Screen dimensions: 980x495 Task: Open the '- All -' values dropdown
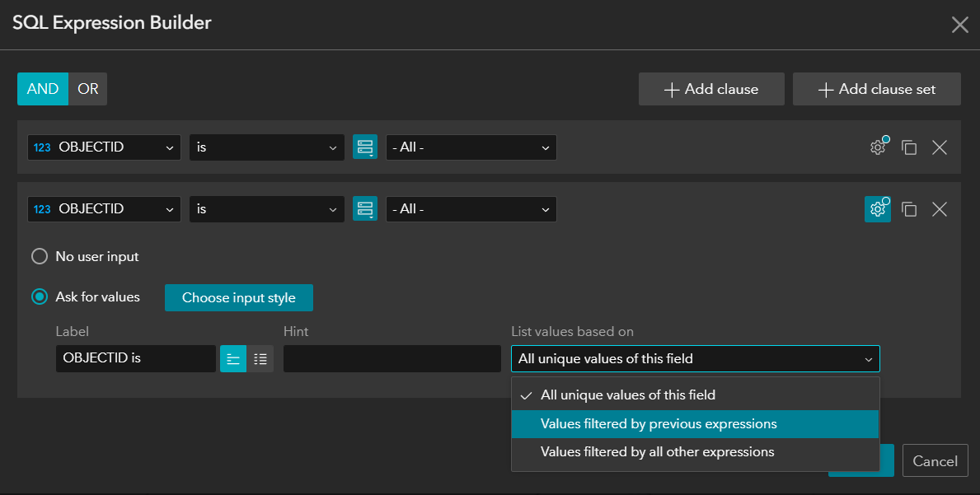[x=471, y=147]
